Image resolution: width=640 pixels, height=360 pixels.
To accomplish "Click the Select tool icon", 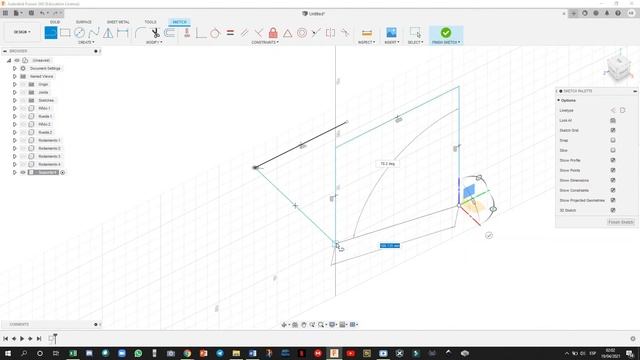I will 415,33.
